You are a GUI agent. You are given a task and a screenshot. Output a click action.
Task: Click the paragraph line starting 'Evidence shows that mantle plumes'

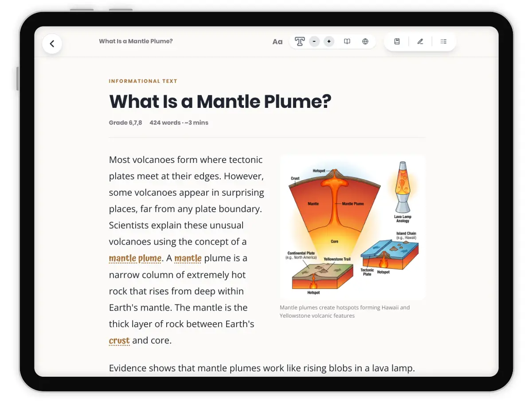[262, 368]
